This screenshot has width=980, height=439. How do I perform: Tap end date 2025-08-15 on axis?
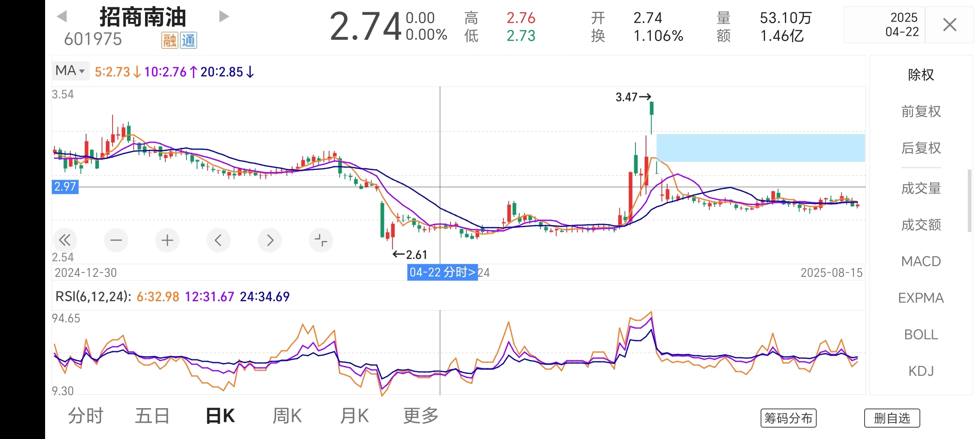832,273
